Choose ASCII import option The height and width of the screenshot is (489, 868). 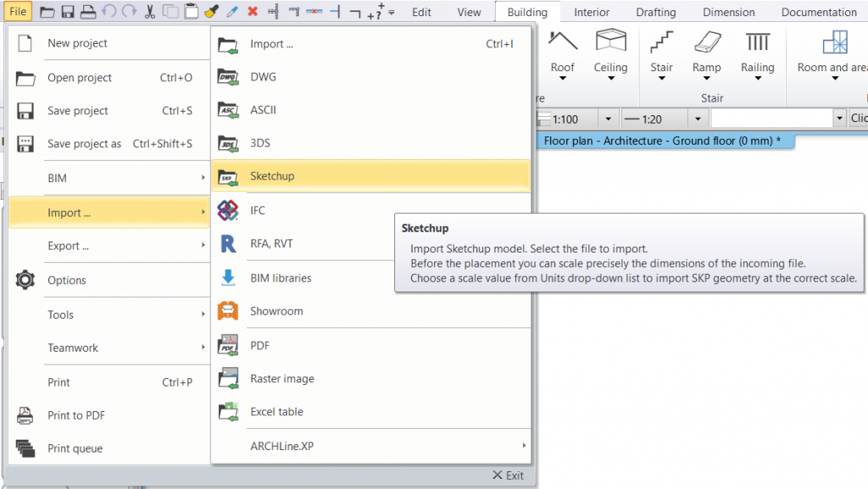click(x=371, y=110)
